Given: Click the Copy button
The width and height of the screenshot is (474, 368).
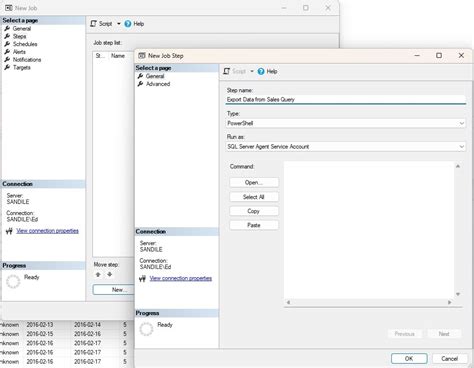Looking at the screenshot, I should (254, 211).
